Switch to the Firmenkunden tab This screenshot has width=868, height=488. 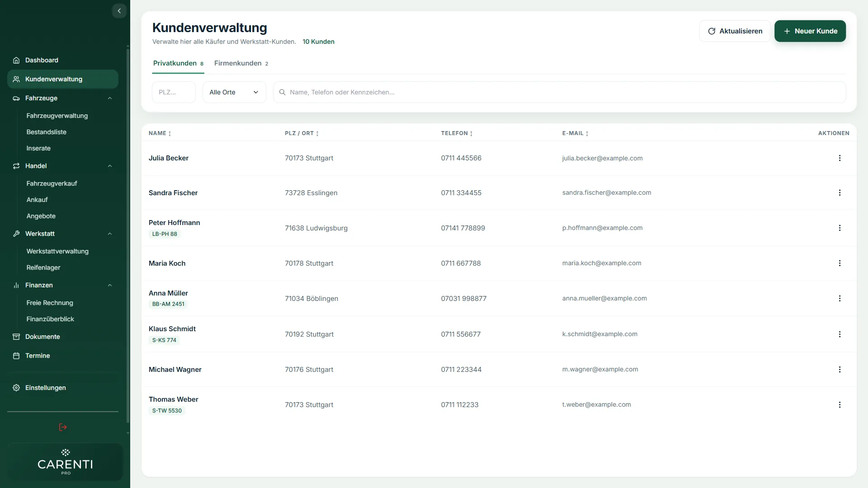(241, 63)
